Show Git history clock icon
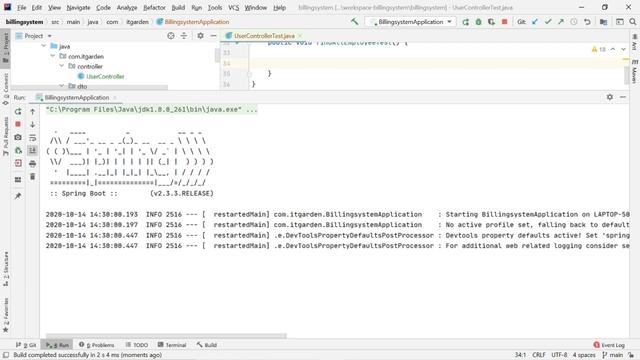 [x=574, y=22]
